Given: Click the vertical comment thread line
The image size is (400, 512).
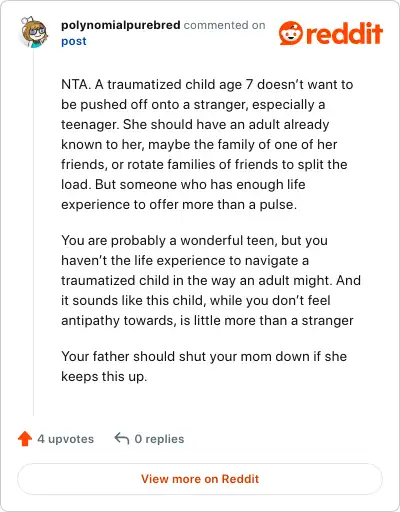Looking at the screenshot, I should click(34, 233).
